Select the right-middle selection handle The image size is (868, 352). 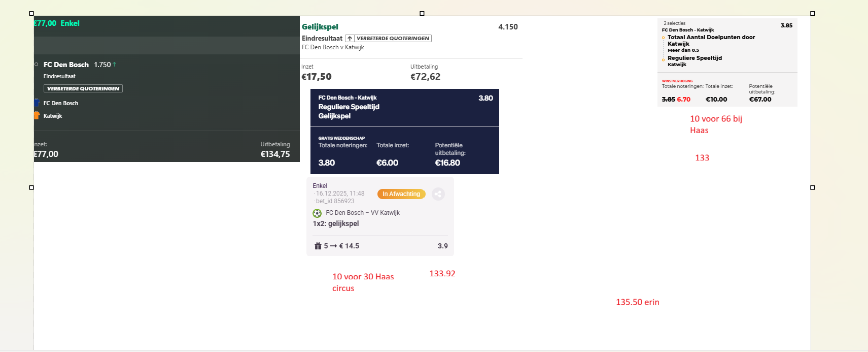(x=813, y=187)
